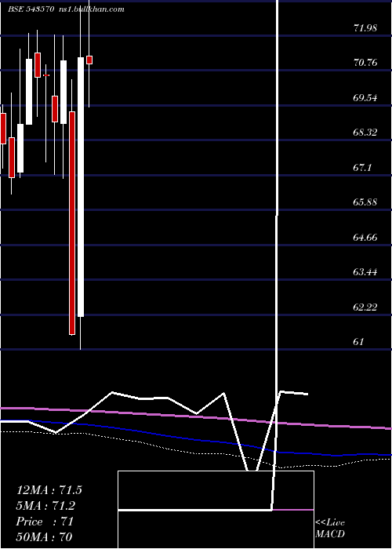The image size is (392, 549).
Task: Click the BSE ticker title text
Action: [x=66, y=9]
